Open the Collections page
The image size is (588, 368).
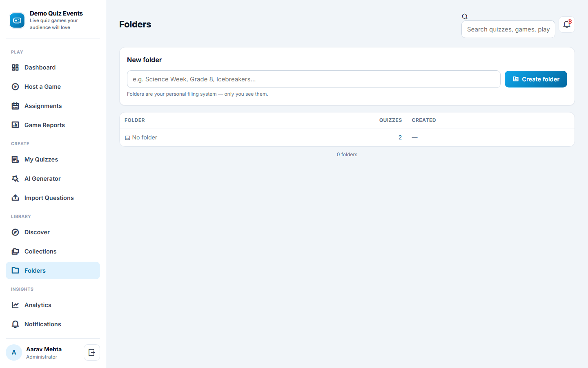point(53,251)
